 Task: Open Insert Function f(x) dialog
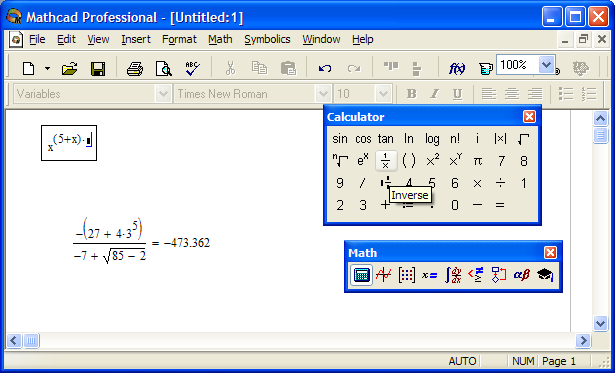click(457, 69)
